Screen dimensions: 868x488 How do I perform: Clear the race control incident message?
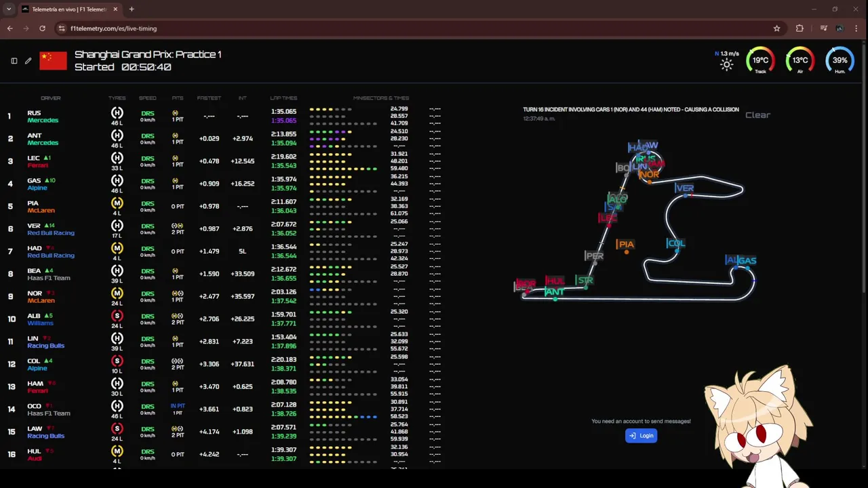click(757, 115)
